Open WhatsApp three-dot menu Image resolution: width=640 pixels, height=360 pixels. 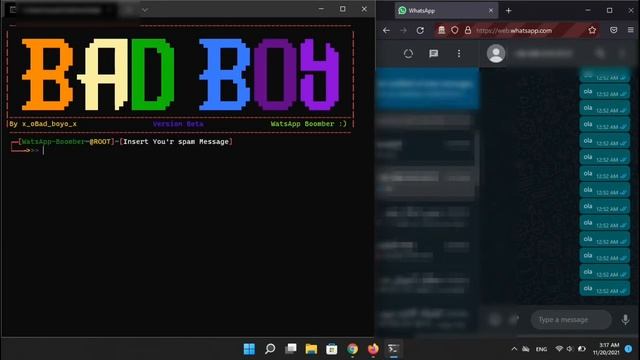(x=459, y=54)
